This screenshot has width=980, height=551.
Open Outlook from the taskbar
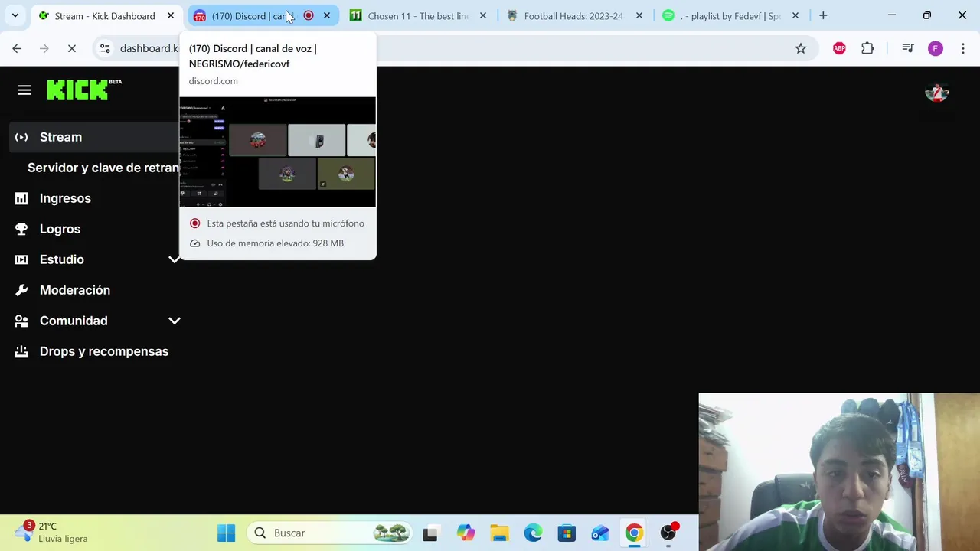pyautogui.click(x=600, y=533)
